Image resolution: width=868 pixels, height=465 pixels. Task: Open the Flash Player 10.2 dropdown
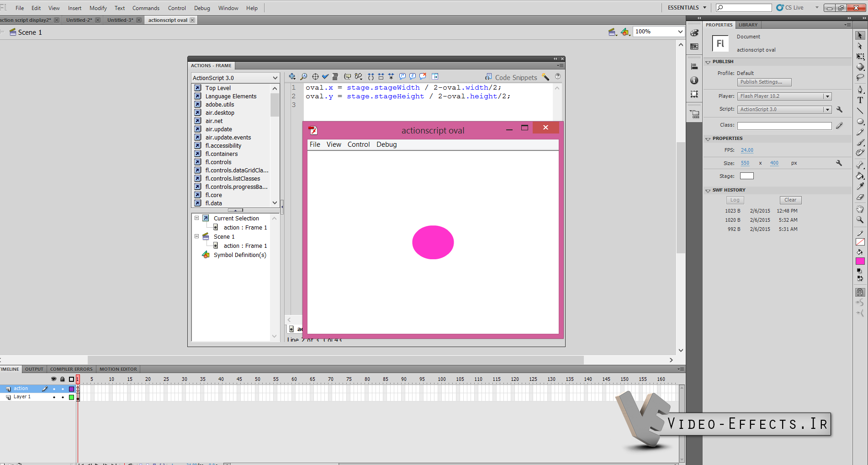[784, 96]
